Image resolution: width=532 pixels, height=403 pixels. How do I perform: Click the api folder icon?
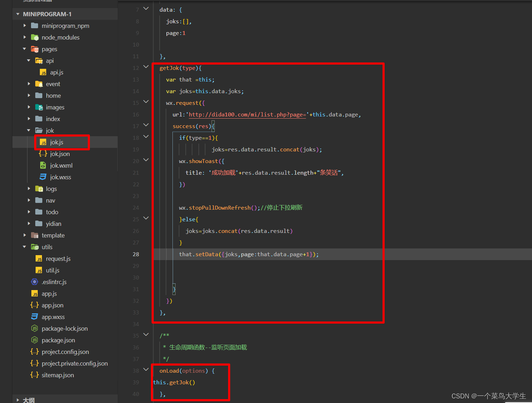pyautogui.click(x=39, y=61)
